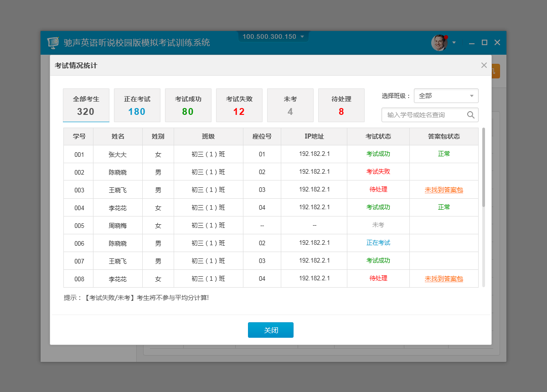Click the table's vertical scrollbar
Screen dimensions: 547x392
483,167
